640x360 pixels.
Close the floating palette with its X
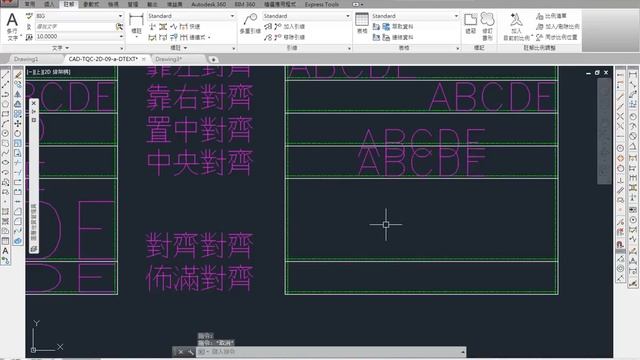[x=34, y=103]
